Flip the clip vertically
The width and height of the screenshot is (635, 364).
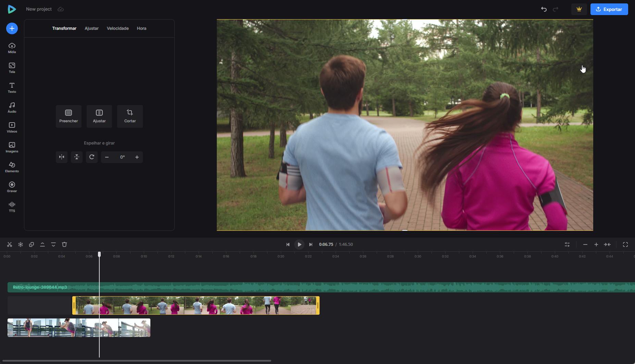(x=77, y=157)
